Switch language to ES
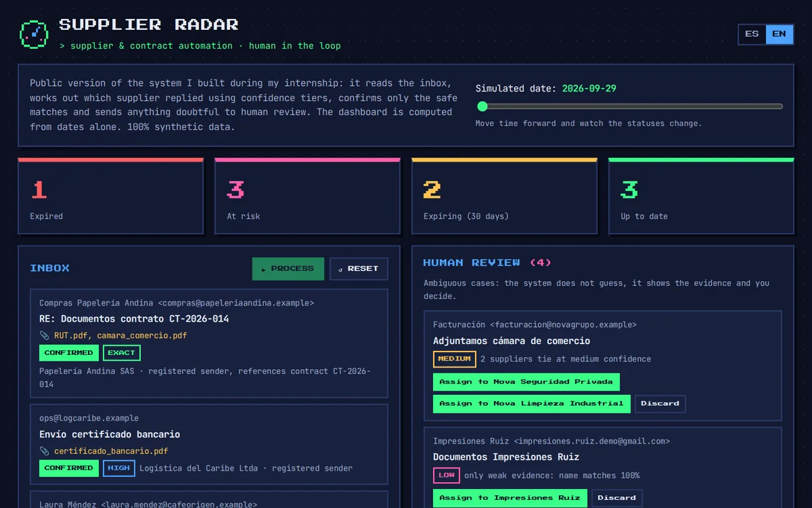This screenshot has width=812, height=508. coord(752,34)
